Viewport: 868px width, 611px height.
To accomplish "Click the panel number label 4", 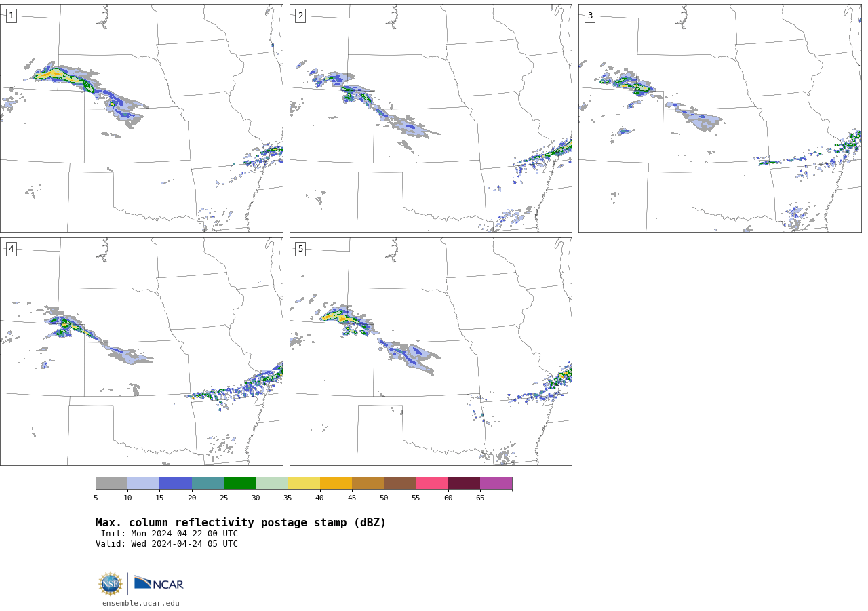I will (x=11, y=249).
